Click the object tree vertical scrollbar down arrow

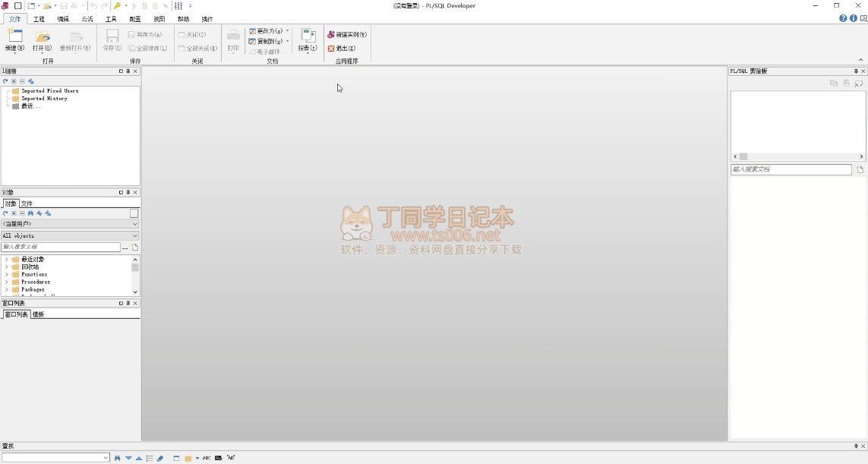click(x=135, y=292)
